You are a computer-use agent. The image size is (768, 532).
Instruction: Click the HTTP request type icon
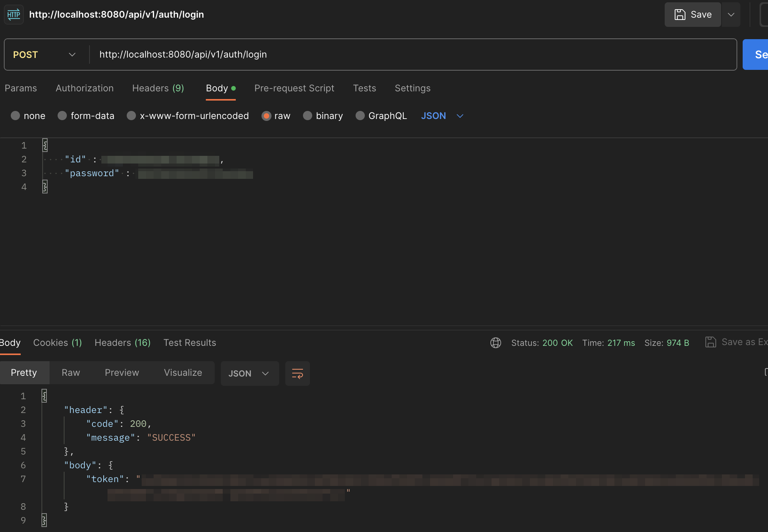click(14, 15)
